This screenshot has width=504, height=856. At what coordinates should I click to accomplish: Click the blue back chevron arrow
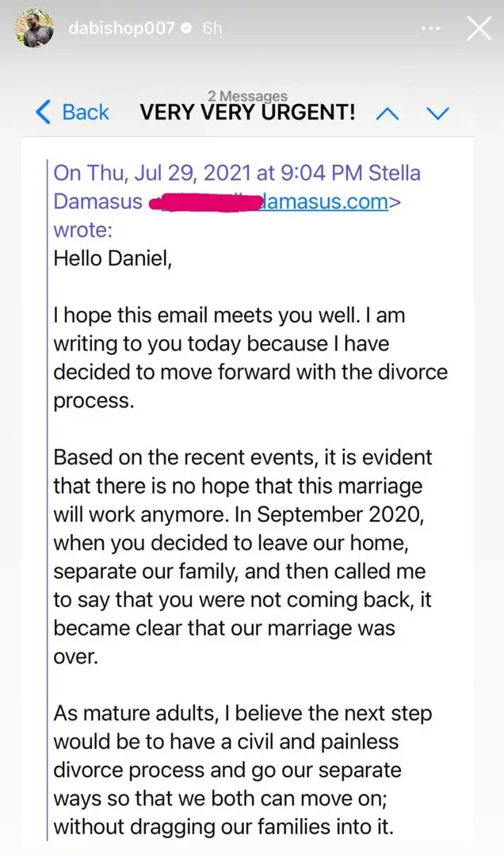pos(44,112)
